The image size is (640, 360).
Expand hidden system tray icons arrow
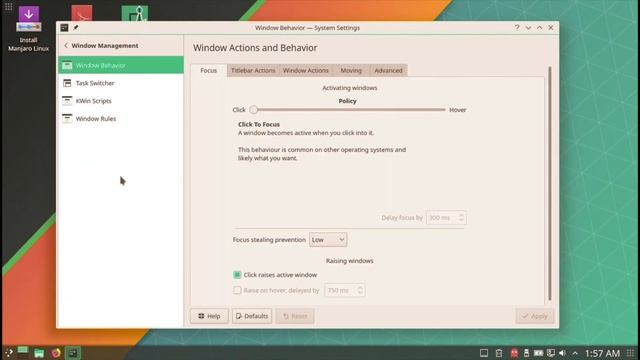[x=575, y=353]
